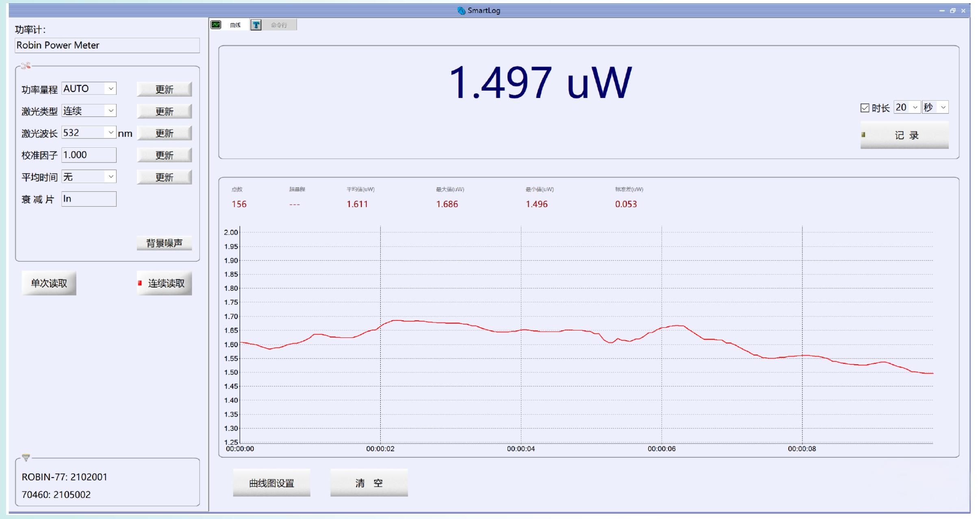
Task: Click 更新 button next to 校准因子
Action: [164, 155]
